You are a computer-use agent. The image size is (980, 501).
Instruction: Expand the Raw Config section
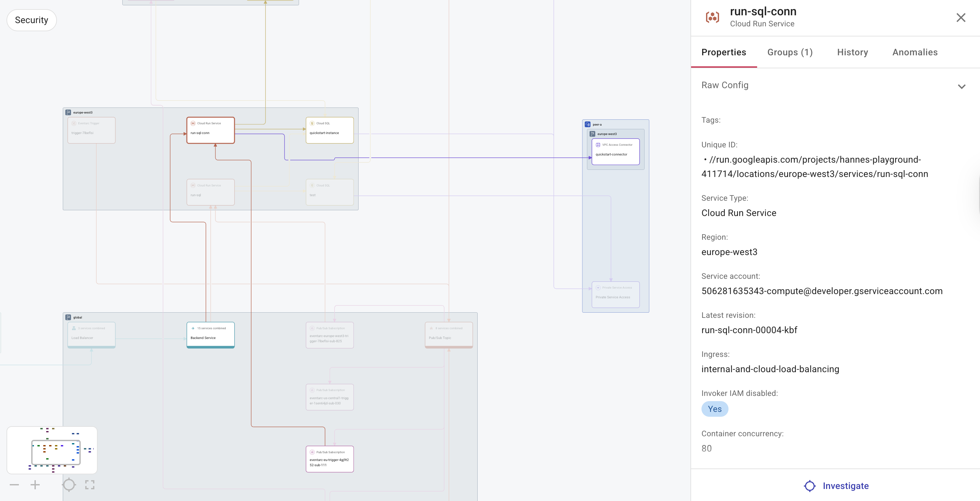click(962, 86)
